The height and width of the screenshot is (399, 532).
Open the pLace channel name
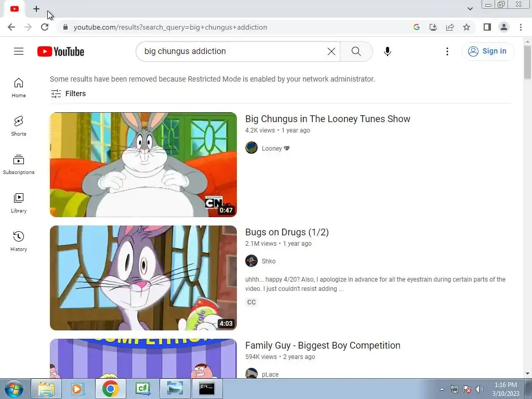point(270,374)
